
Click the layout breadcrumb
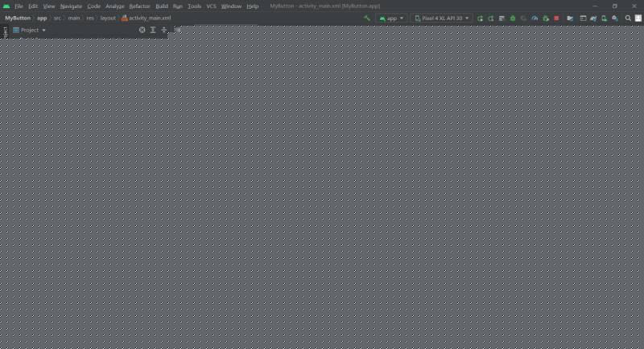[x=108, y=18]
